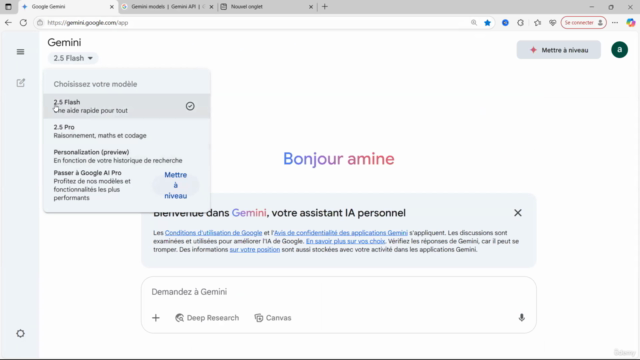Switch to the Google Gemini tab
The width and height of the screenshot is (640, 360).
click(67, 7)
